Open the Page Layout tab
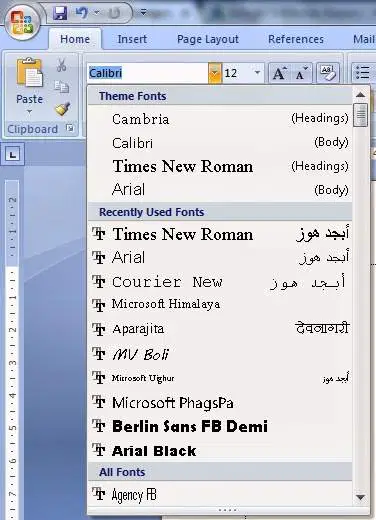The width and height of the screenshot is (376, 520). coord(208,39)
